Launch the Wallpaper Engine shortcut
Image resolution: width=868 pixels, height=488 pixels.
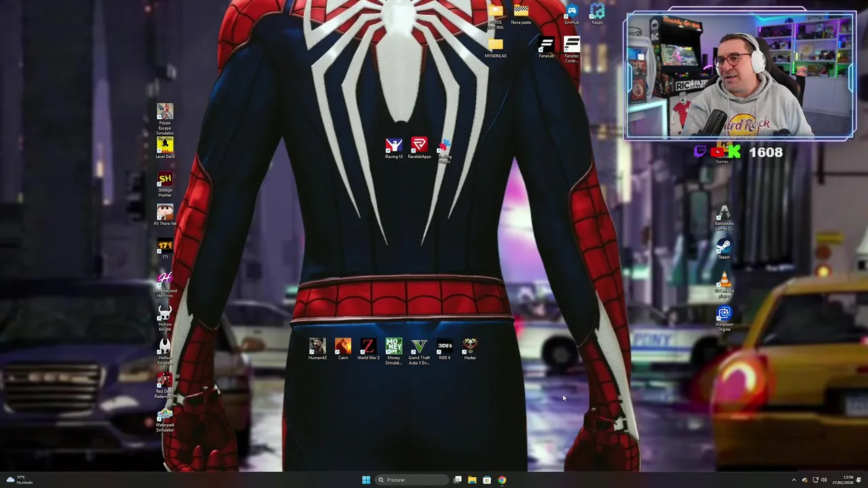(724, 319)
